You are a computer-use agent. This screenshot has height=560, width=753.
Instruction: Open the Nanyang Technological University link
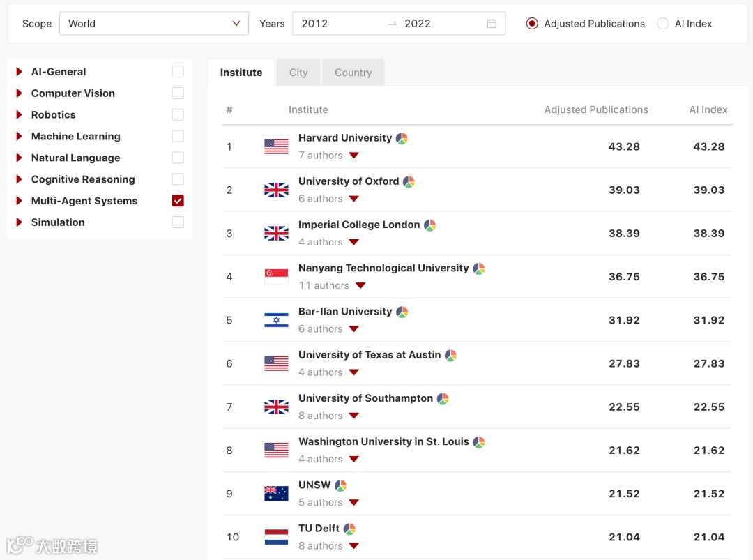pos(383,268)
